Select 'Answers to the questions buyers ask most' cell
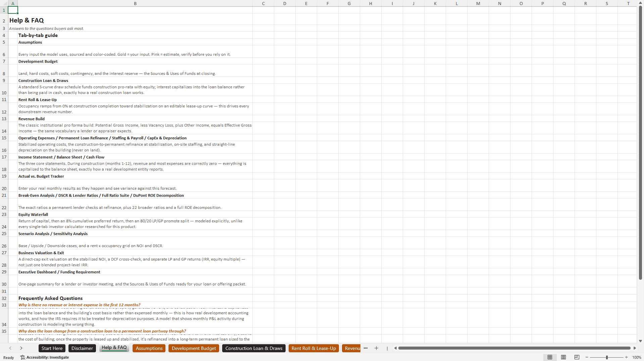644x361 pixels. pos(46,29)
